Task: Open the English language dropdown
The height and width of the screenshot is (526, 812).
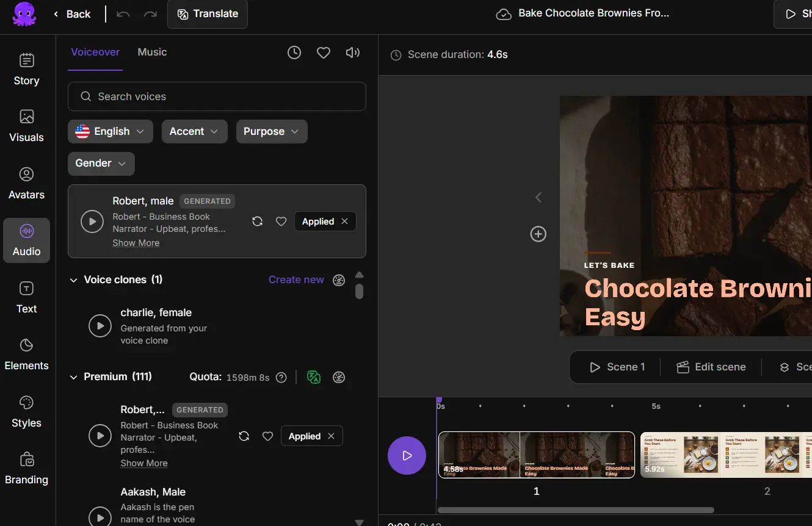Action: tap(111, 131)
